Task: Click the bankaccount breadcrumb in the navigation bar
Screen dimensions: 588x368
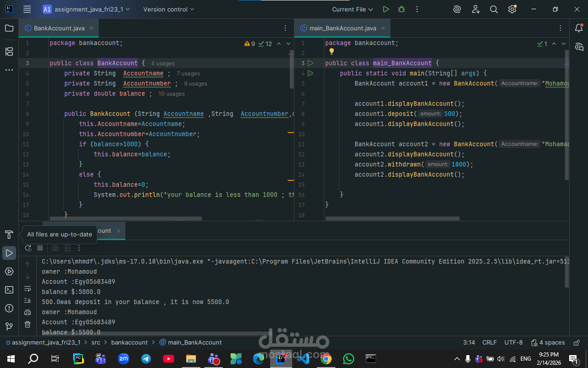Action: click(130, 342)
